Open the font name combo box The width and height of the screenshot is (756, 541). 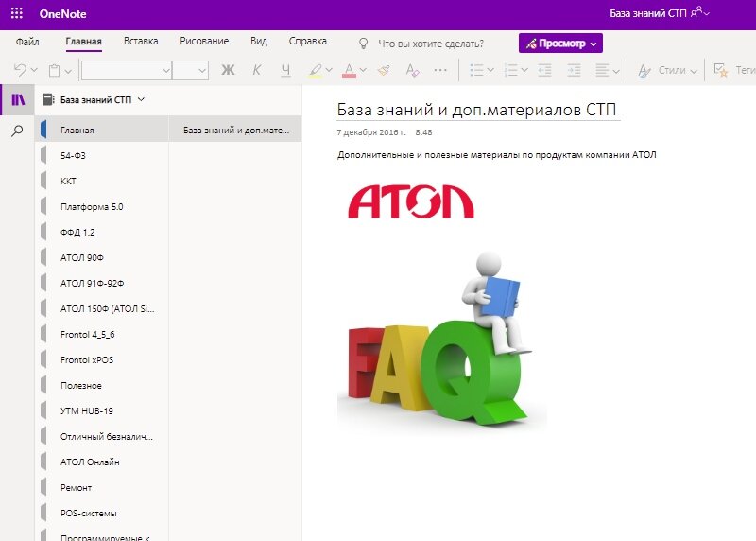pos(127,70)
